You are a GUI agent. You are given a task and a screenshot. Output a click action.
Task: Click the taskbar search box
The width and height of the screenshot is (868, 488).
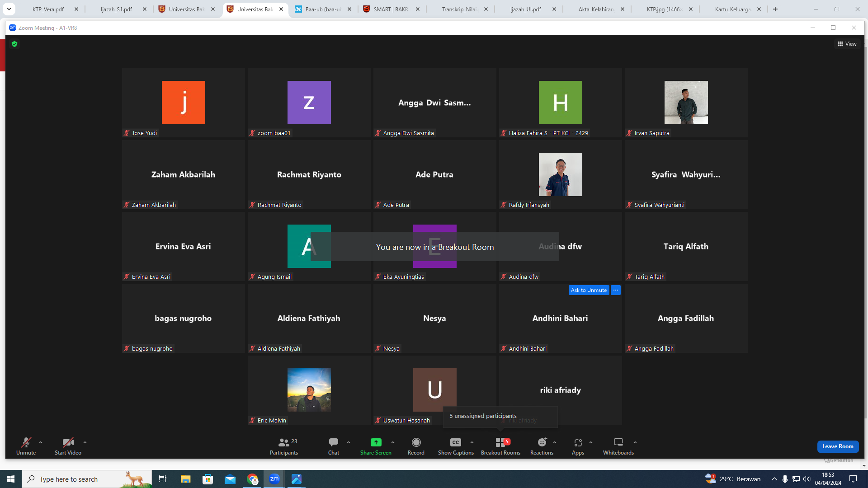point(87,479)
